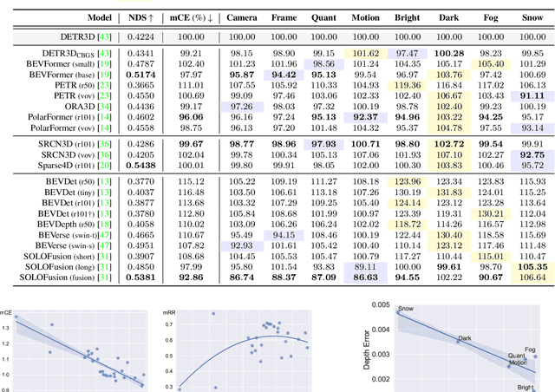Click the Dark data point label in the chart
This screenshot has width=555, height=392.
[x=464, y=339]
